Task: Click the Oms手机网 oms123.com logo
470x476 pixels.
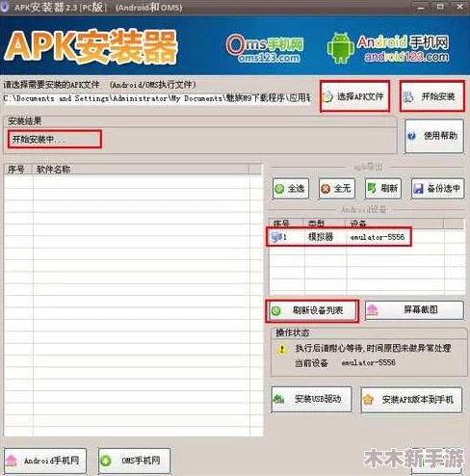Action: point(265,48)
